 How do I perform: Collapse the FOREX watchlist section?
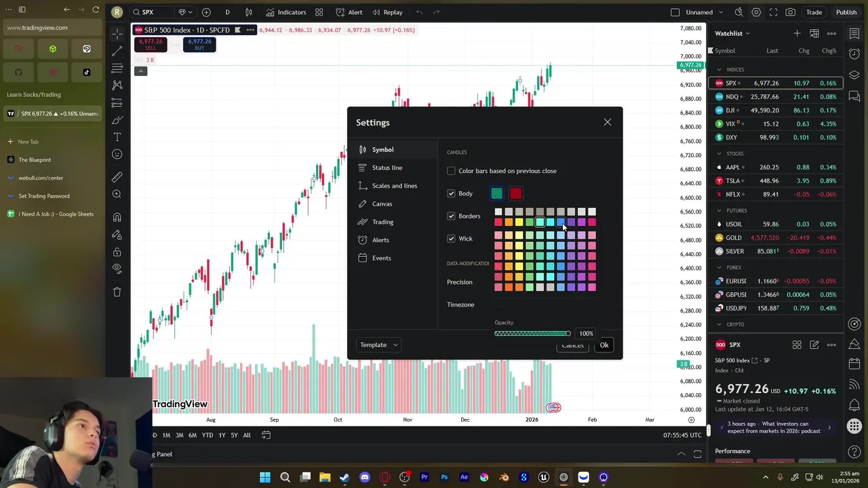click(719, 268)
